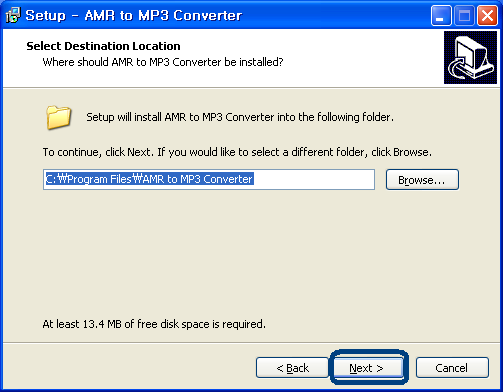
Task: Click the destination folder path field
Action: [209, 179]
